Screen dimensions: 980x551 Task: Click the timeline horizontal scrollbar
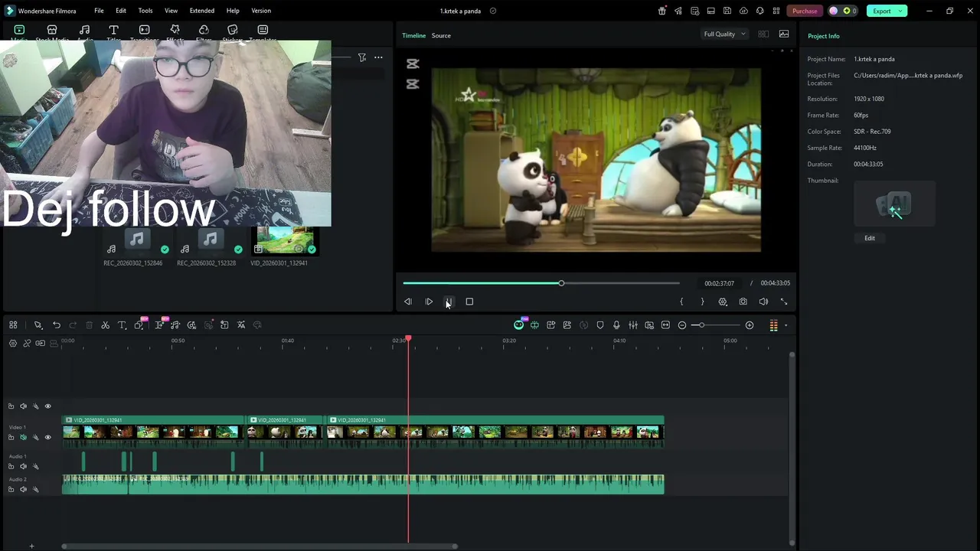pyautogui.click(x=260, y=546)
